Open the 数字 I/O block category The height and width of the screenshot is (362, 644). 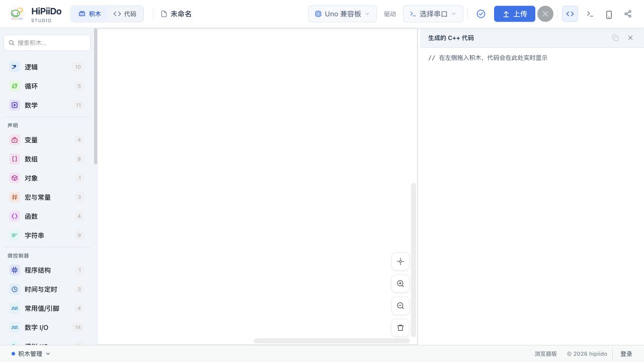coord(47,327)
